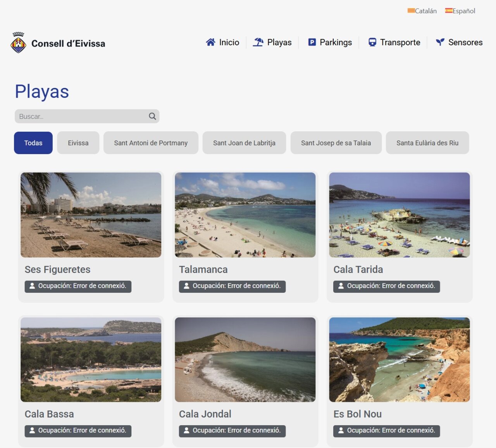Click the bus icon beside Transporte
Image resolution: width=496 pixels, height=448 pixels.
(372, 42)
